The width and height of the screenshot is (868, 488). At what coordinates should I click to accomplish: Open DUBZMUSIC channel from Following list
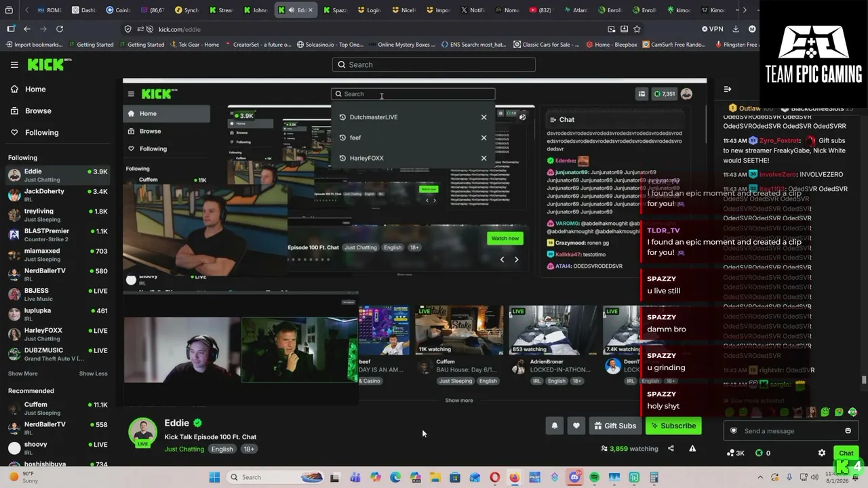(57, 354)
